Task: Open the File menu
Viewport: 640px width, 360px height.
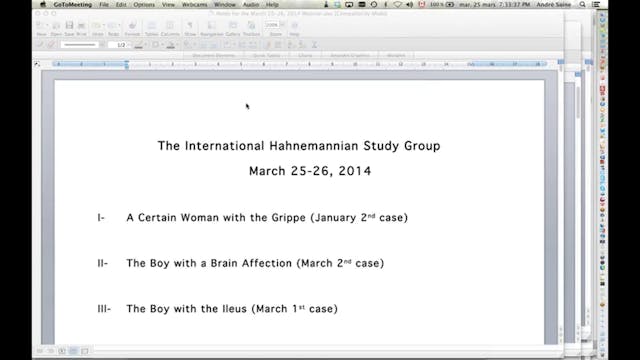Action: pos(104,4)
